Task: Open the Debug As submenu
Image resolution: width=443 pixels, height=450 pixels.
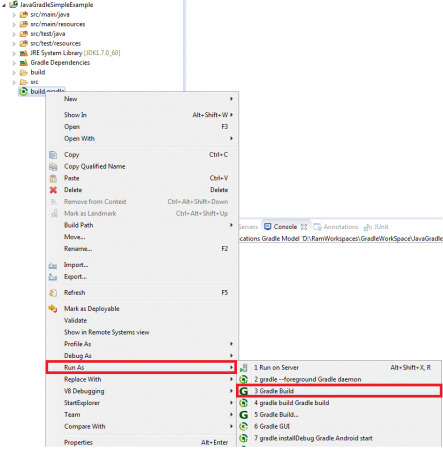Action: coord(142,356)
